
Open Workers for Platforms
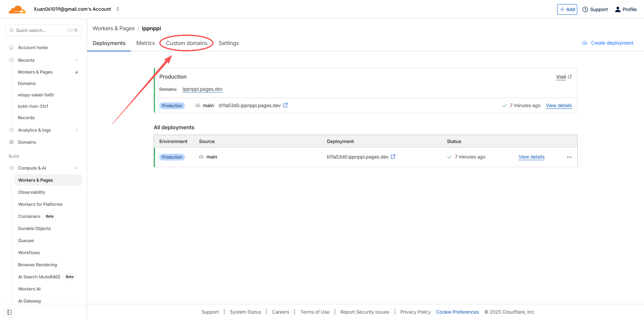40,204
